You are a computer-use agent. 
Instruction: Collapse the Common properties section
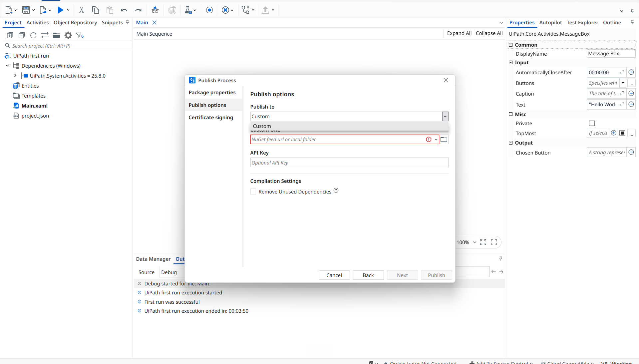click(x=511, y=45)
